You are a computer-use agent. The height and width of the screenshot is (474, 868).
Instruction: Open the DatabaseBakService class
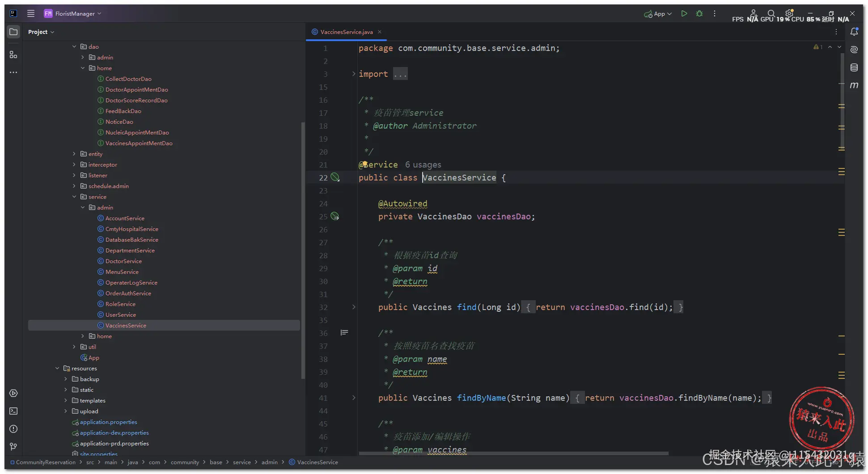click(x=131, y=239)
